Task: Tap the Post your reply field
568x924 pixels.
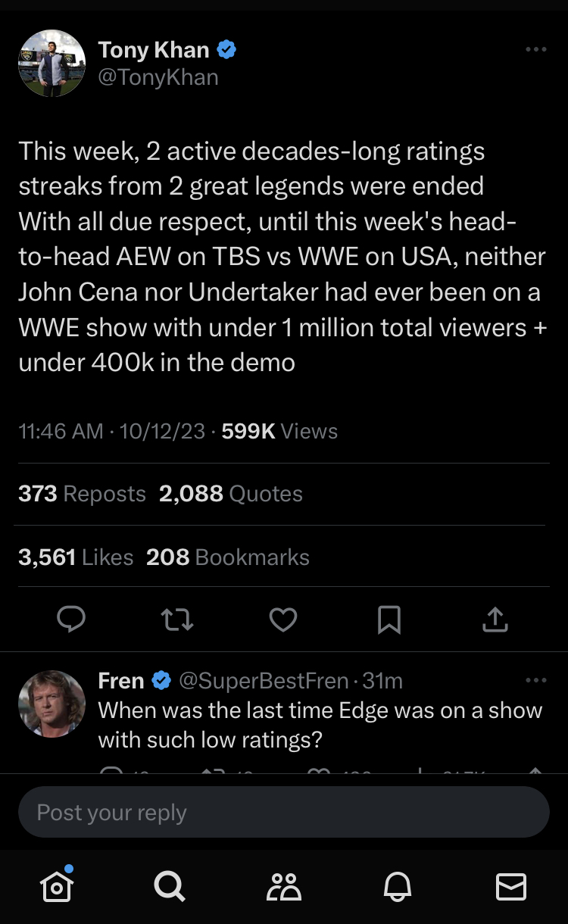Action: click(284, 812)
